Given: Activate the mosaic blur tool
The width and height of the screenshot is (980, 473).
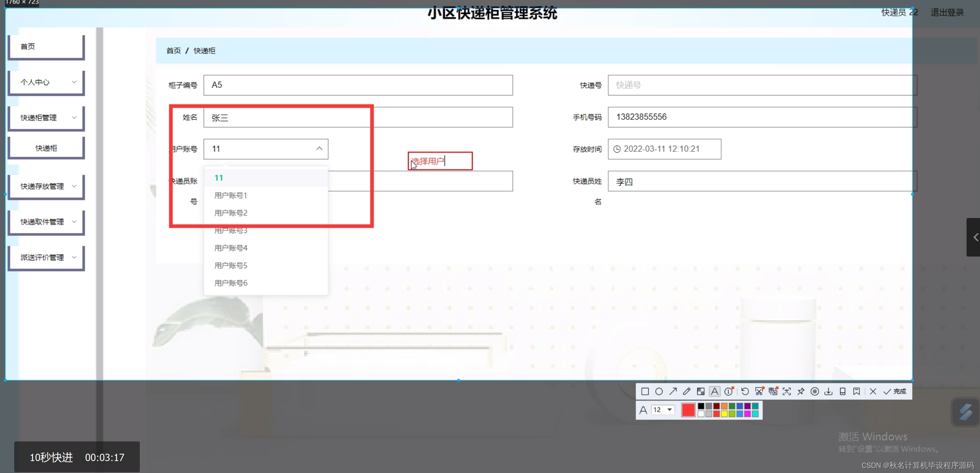Looking at the screenshot, I should click(x=701, y=391).
